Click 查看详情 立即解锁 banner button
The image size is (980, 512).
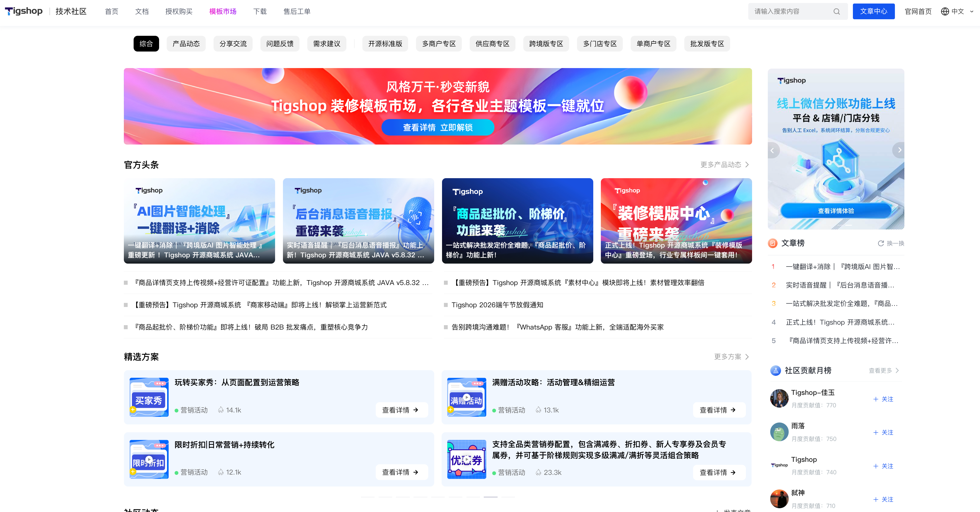tap(438, 127)
